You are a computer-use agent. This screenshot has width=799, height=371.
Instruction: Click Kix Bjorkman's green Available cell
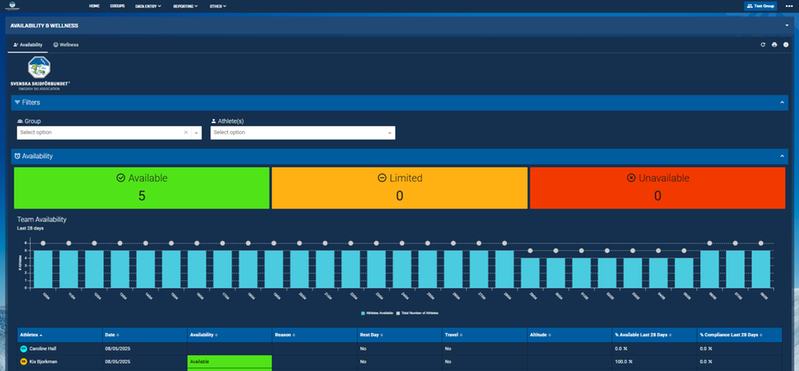pos(230,361)
